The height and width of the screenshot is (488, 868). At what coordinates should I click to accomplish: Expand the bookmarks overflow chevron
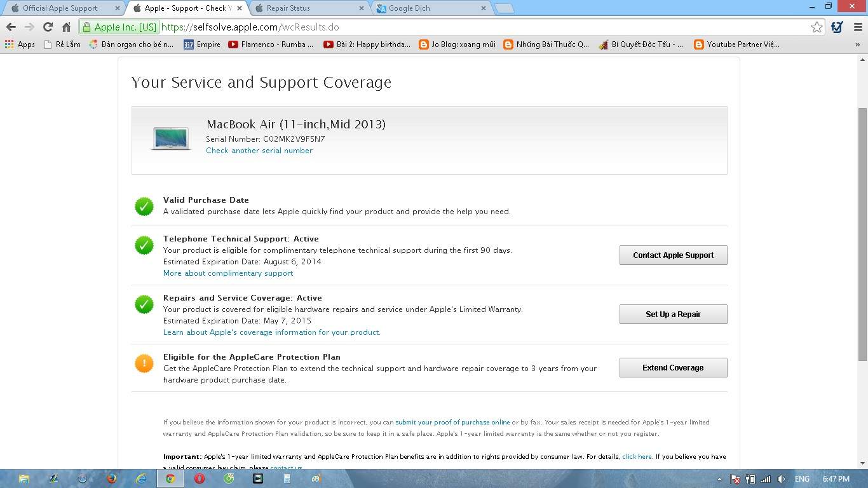(857, 44)
